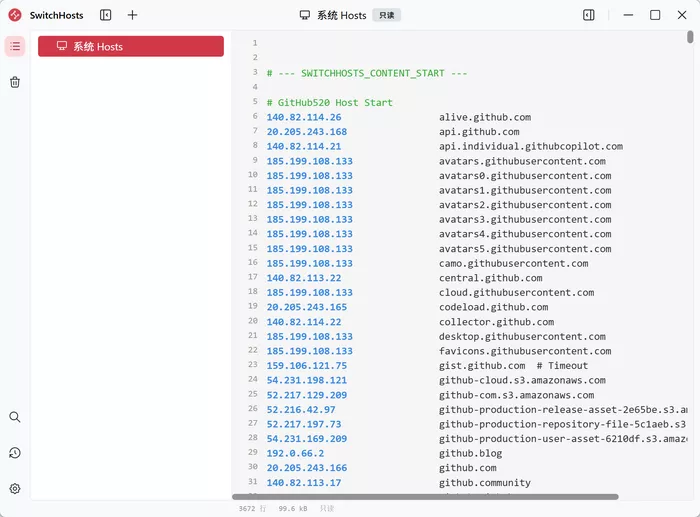This screenshot has height=517, width=700.
Task: Click avatars.githubusercontent.com hostname
Action: [x=522, y=161]
